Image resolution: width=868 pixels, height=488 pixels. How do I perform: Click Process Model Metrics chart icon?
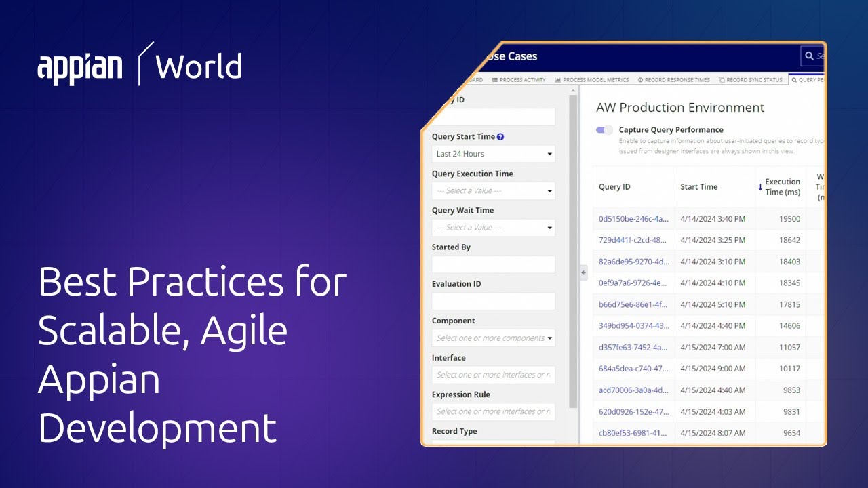coord(558,80)
